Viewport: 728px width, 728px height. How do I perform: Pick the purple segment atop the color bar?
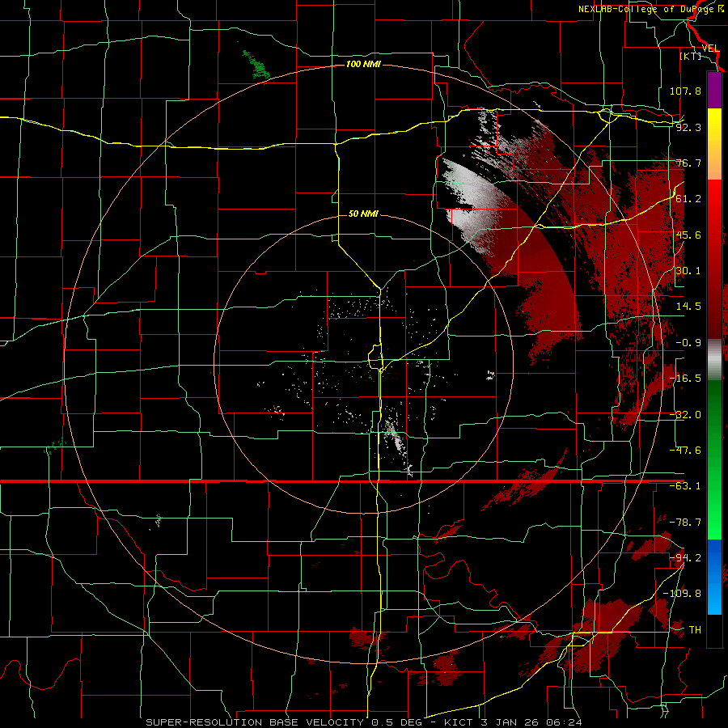714,91
